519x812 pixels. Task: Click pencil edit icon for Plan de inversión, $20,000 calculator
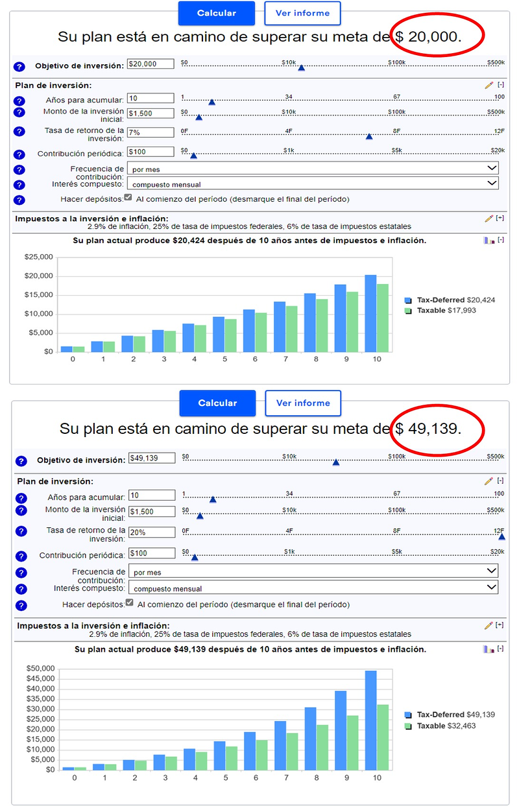point(489,85)
